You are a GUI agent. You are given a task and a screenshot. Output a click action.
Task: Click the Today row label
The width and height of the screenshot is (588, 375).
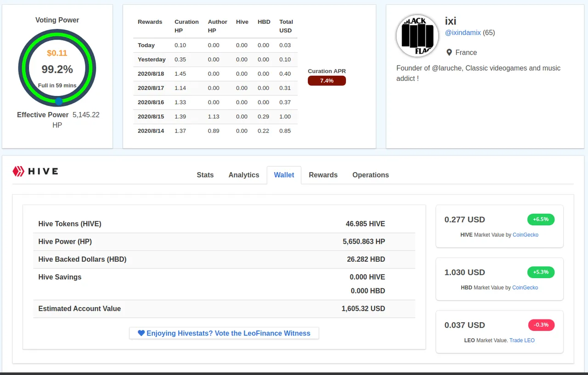pos(146,45)
